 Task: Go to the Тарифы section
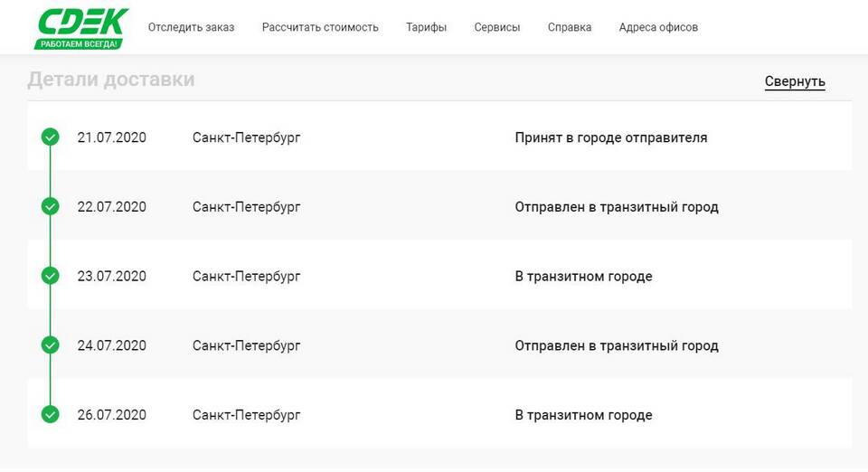(426, 27)
